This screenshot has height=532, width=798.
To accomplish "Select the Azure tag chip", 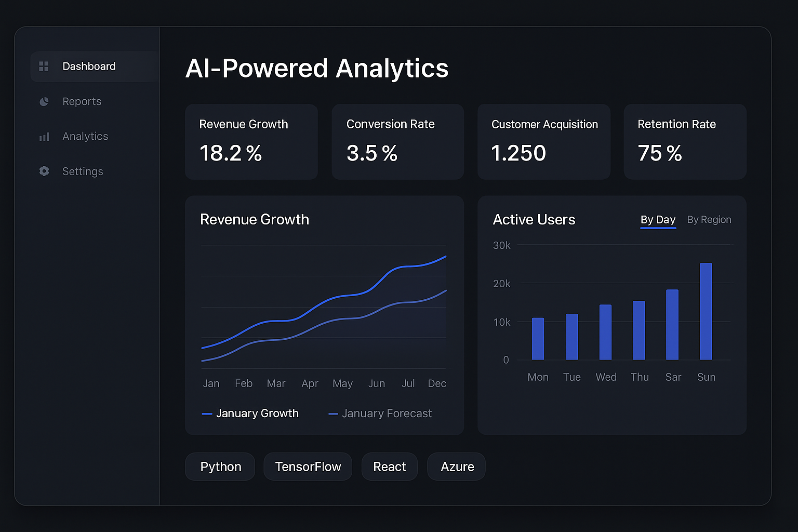I will point(457,467).
